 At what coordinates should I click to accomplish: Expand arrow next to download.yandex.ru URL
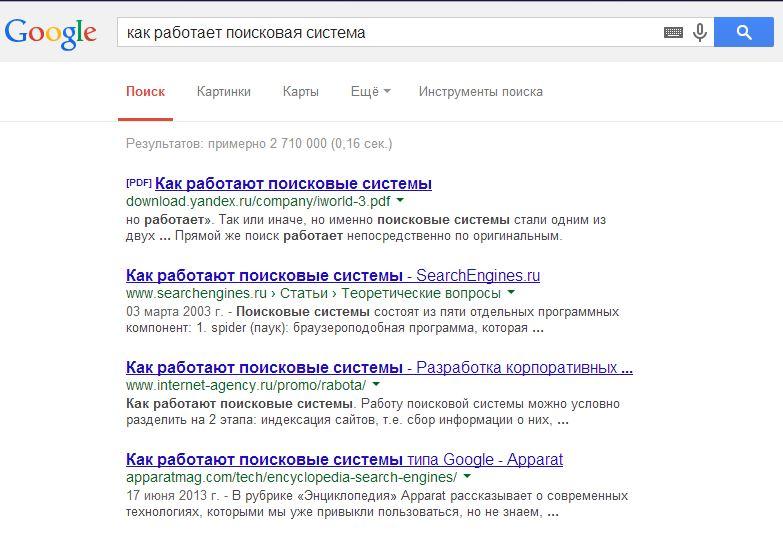coord(400,200)
